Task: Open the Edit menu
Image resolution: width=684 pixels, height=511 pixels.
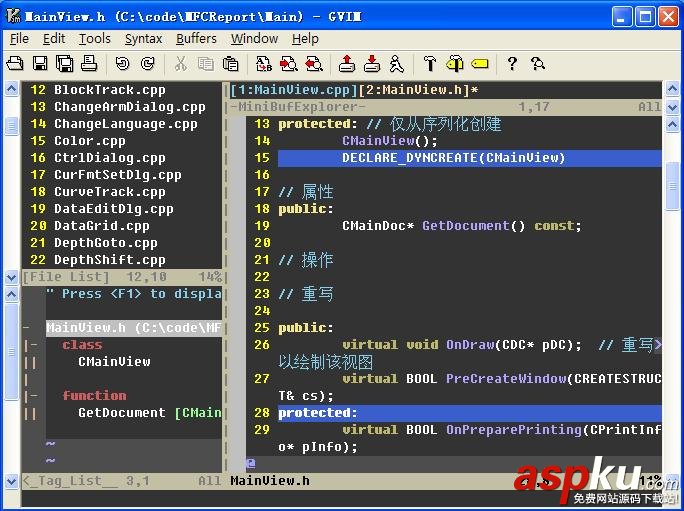Action: [54, 39]
